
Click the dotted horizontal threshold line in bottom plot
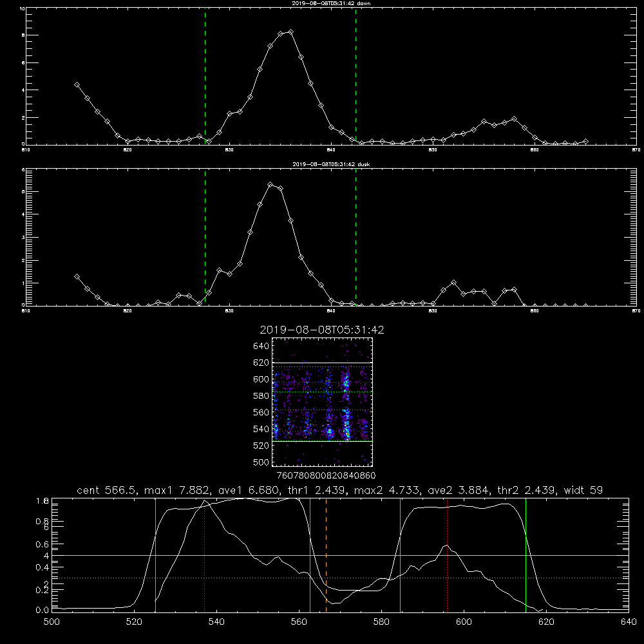[x=340, y=578]
